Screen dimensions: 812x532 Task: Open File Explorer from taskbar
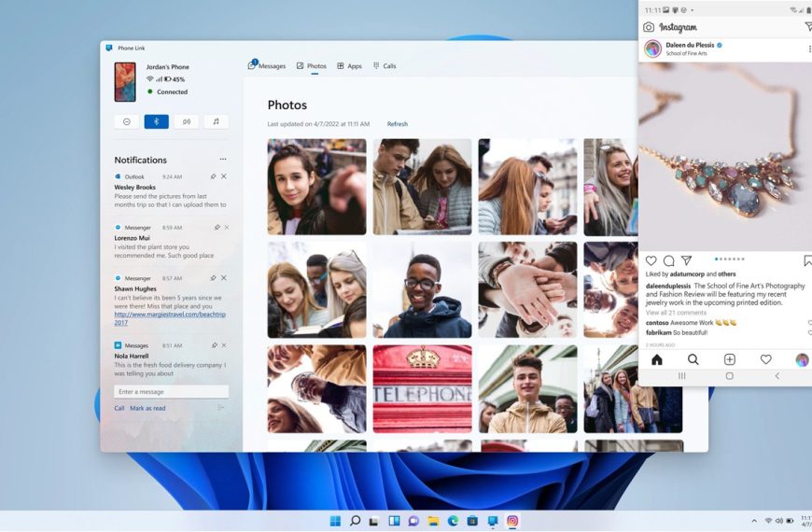[433, 521]
